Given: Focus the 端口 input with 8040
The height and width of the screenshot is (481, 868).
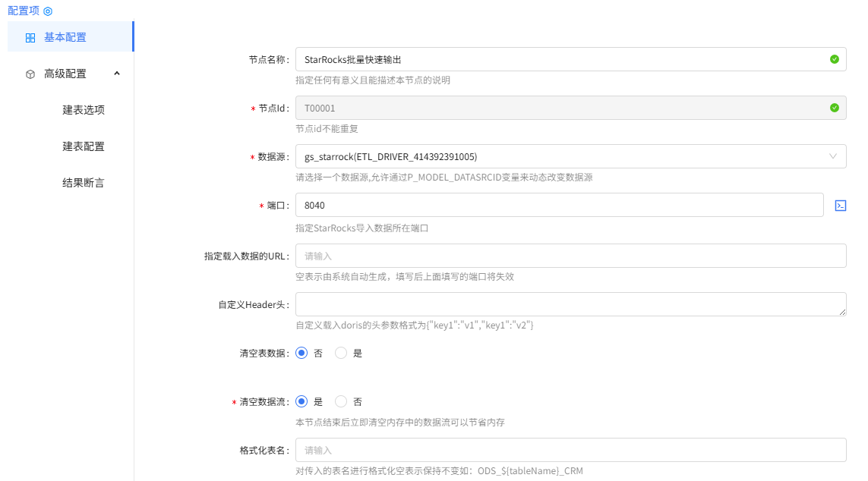Looking at the screenshot, I should coord(559,205).
